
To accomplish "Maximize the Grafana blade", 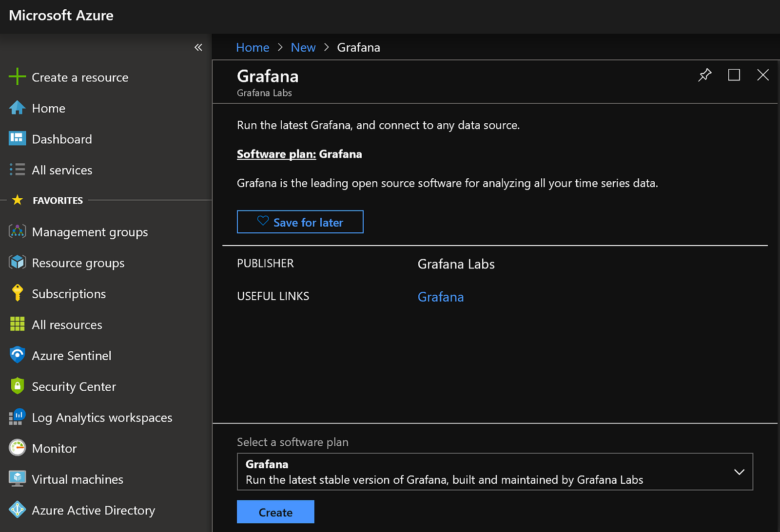I will (734, 75).
